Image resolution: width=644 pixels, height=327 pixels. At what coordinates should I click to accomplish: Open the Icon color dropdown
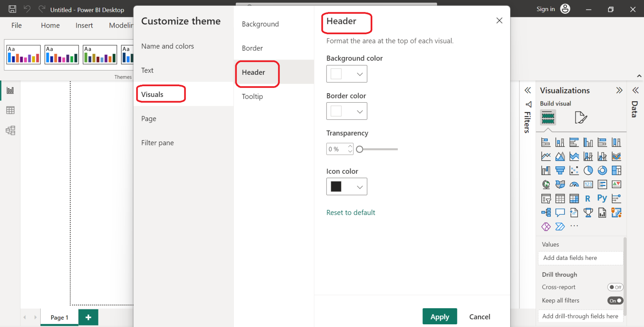pos(347,187)
